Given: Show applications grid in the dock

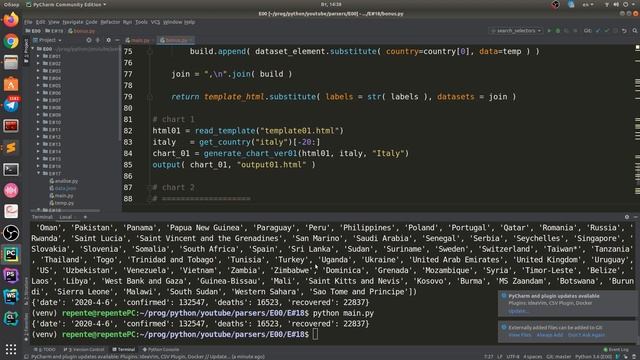Looking at the screenshot, I should click(x=11, y=349).
